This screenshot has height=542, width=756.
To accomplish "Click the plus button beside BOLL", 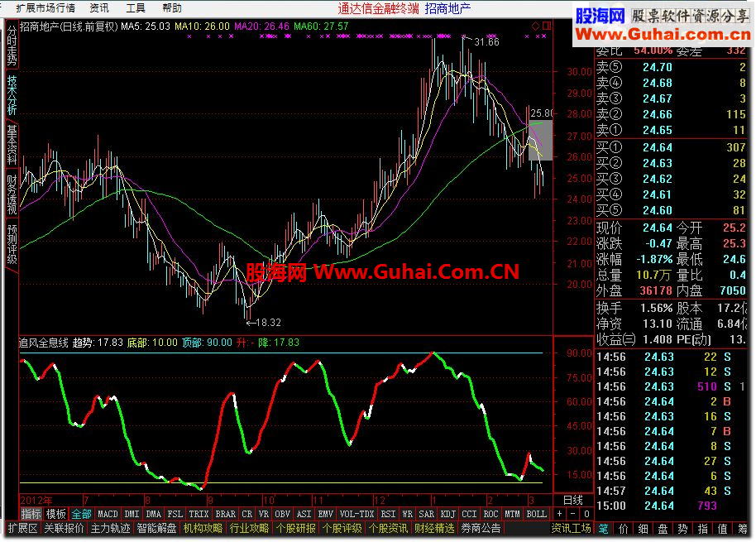I will coord(559,514).
